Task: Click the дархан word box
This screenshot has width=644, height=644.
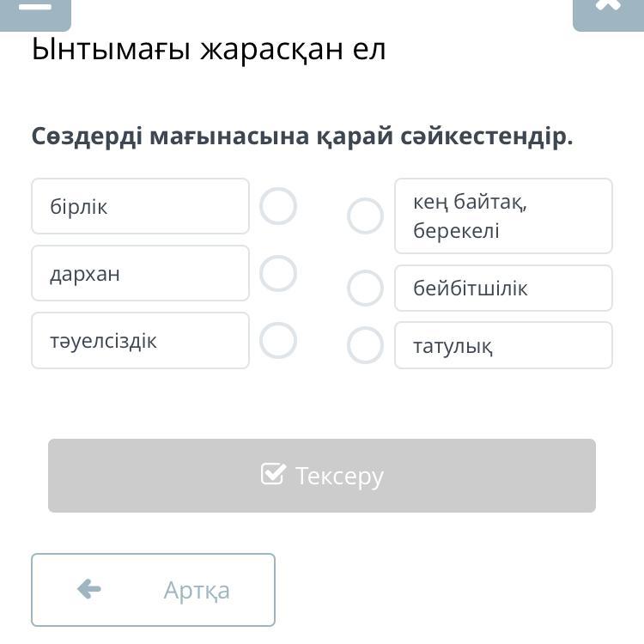Action: tap(140, 274)
